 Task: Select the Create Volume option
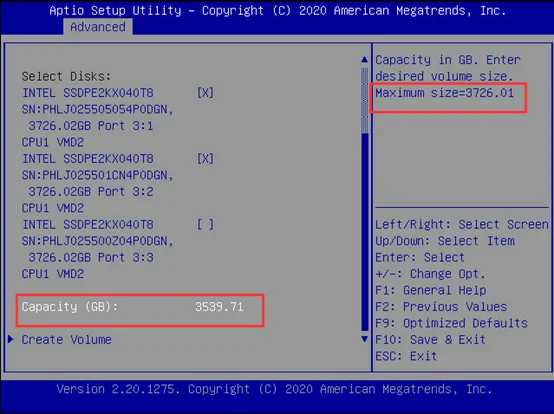click(x=66, y=339)
